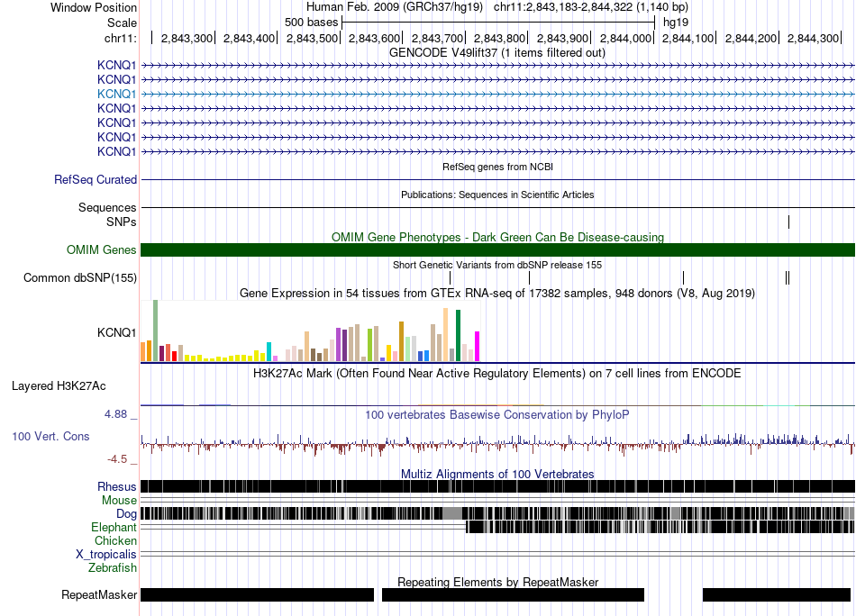Click the Mouse species label
The height and width of the screenshot is (616, 856).
(119, 501)
